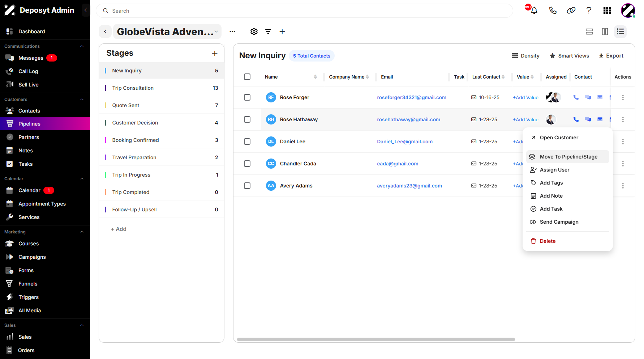The height and width of the screenshot is (359, 644).
Task: Open the GlobeVista Adventures pipeline dropdown
Action: 167,31
